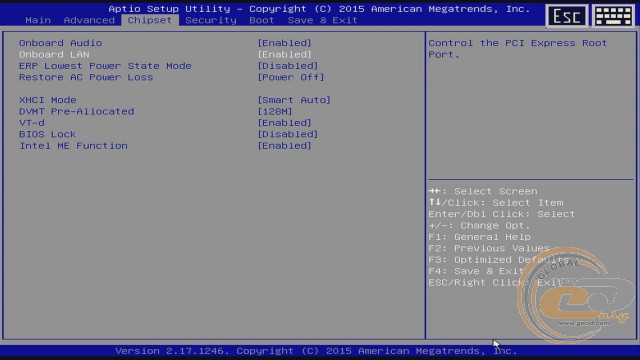Select the XHCI Mode label
640x360 pixels.
48,100
